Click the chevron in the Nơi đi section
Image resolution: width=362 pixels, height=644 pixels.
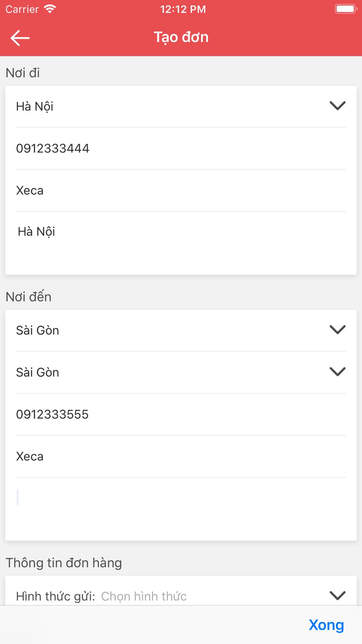coord(337,106)
